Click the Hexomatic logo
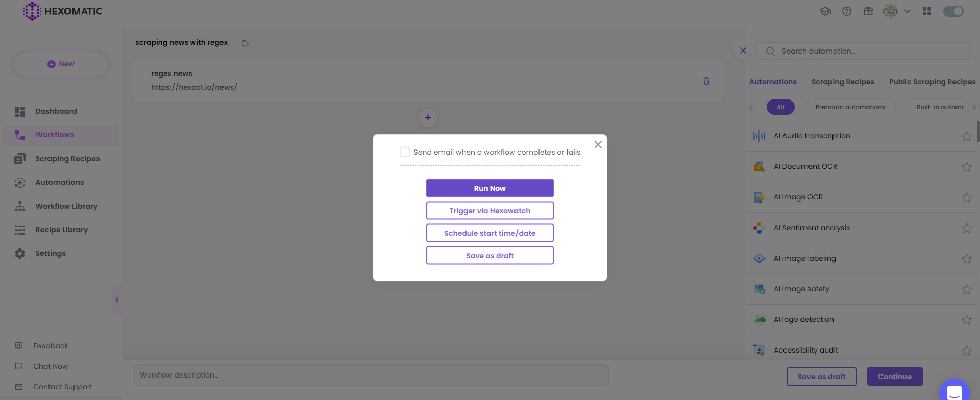 [62, 11]
